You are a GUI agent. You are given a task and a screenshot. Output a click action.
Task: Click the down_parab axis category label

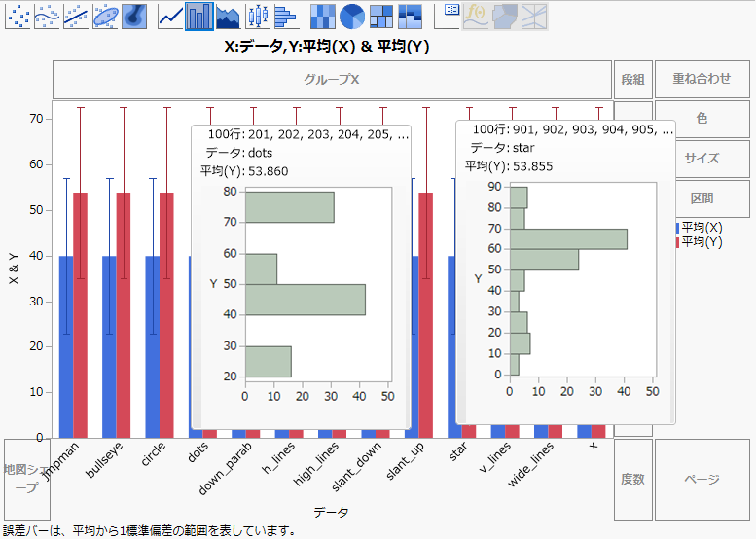click(x=225, y=469)
